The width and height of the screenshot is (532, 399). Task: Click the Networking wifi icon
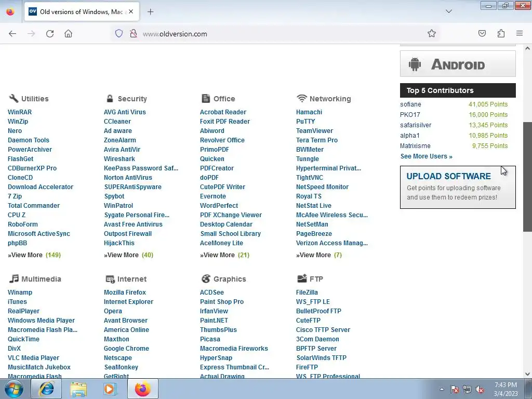[301, 98]
